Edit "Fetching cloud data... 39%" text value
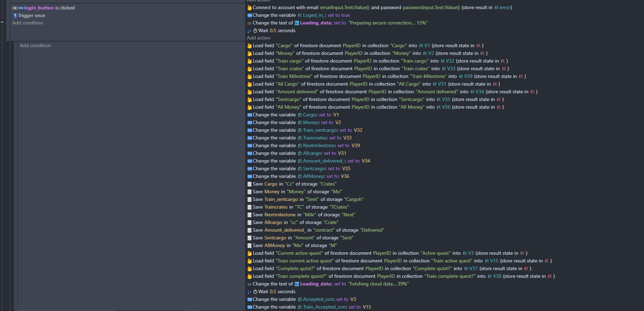Viewport: 644px width, 311px height. point(378,284)
